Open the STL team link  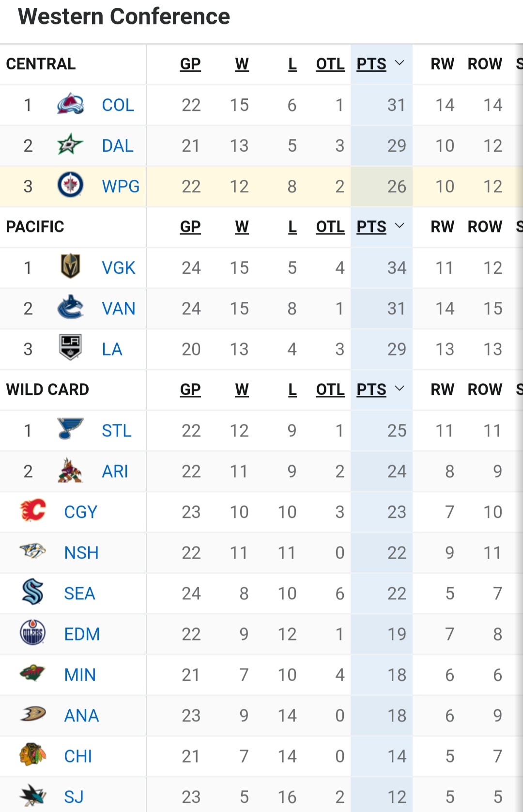[x=117, y=430]
